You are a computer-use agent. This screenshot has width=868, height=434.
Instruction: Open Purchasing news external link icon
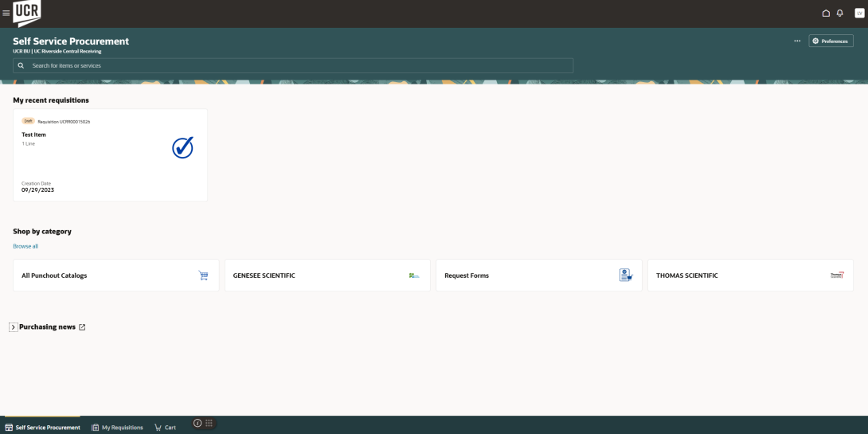coord(82,327)
